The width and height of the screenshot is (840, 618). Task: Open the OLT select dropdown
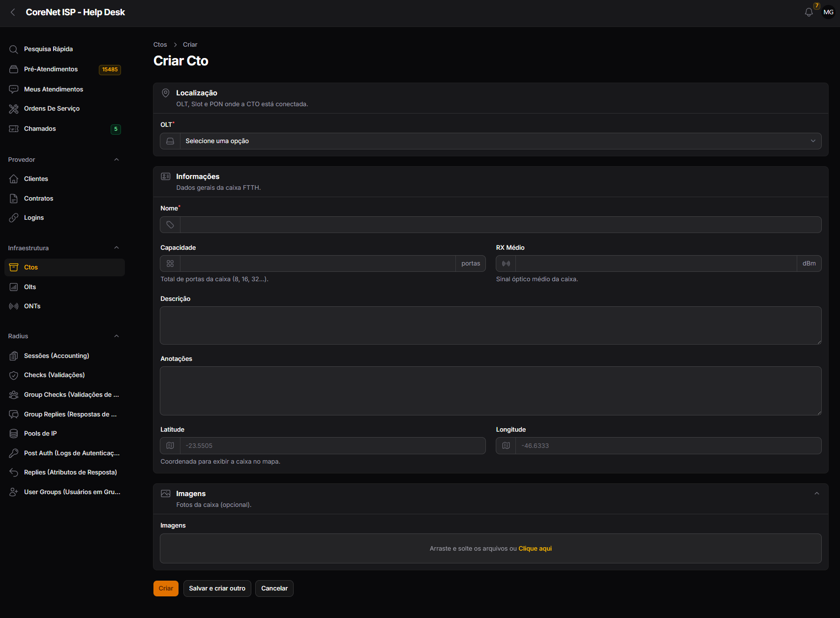pyautogui.click(x=491, y=141)
